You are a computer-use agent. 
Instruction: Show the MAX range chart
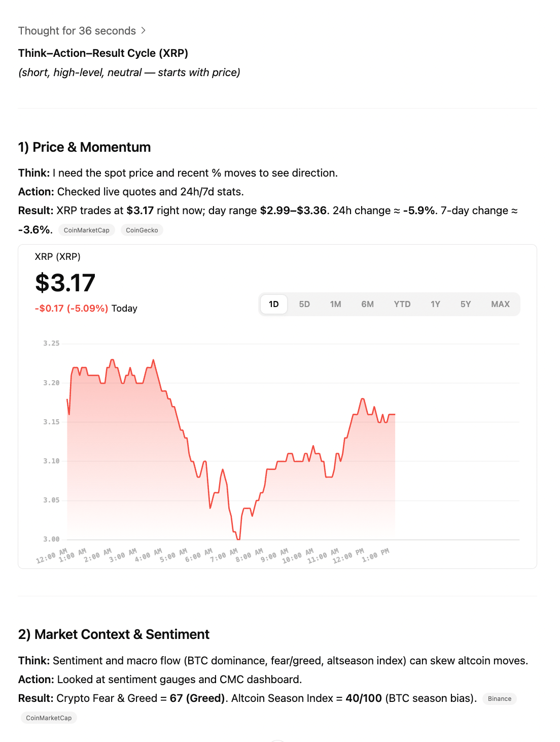pyautogui.click(x=500, y=304)
